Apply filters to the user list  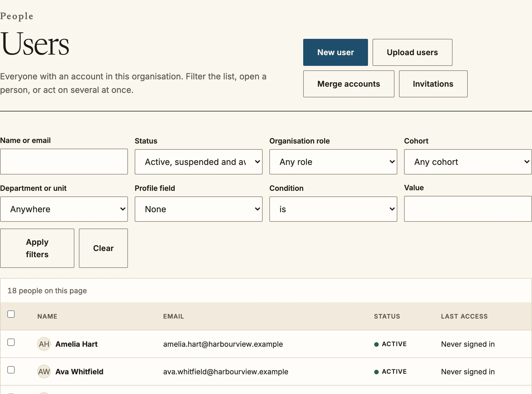(37, 248)
